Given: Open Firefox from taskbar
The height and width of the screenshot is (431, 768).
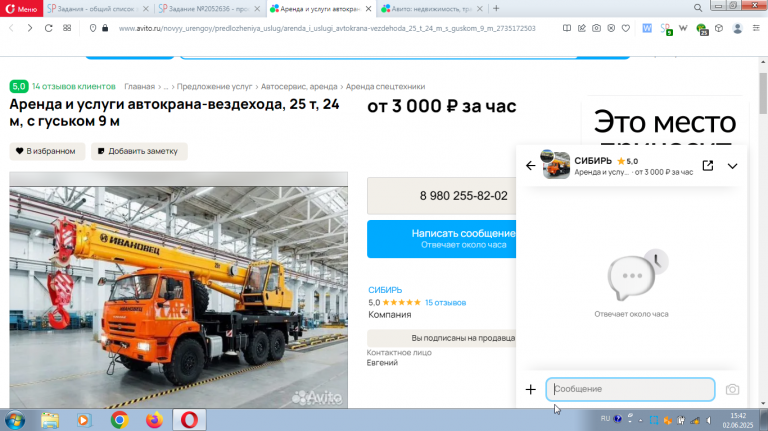Looking at the screenshot, I should coord(154,420).
